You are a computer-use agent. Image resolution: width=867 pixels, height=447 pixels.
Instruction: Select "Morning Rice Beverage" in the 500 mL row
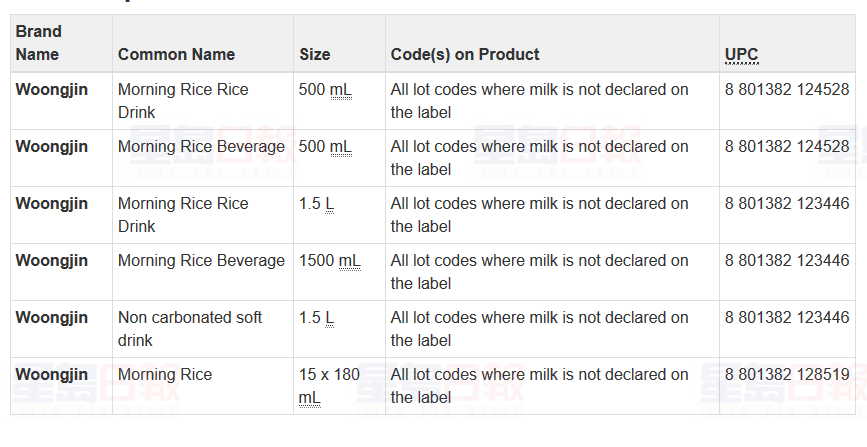point(201,146)
